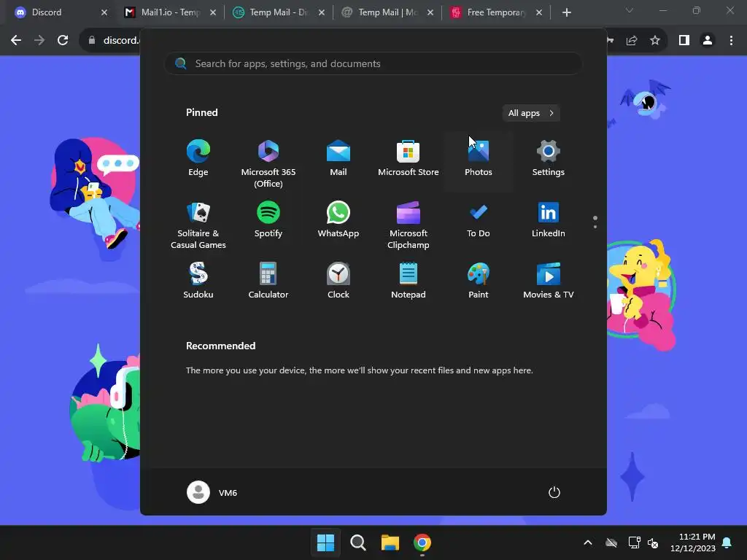Viewport: 747px width, 560px height.
Task: Open taskbar Search
Action: click(x=357, y=542)
